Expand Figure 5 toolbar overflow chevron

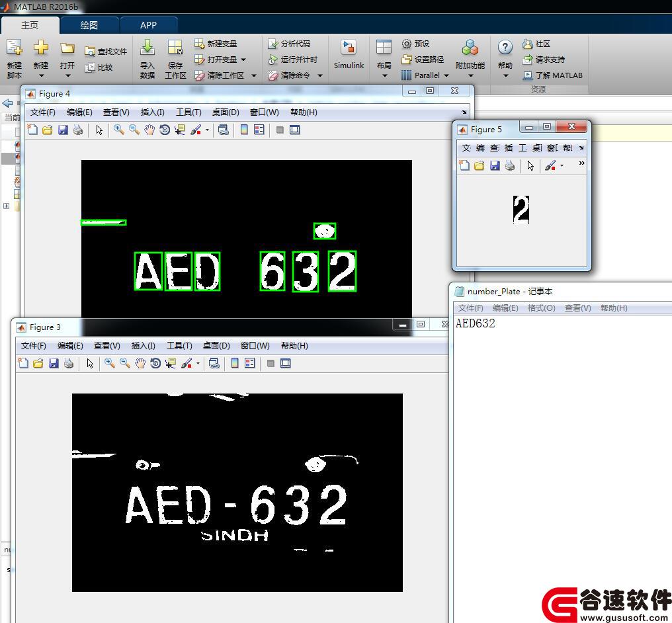[581, 163]
